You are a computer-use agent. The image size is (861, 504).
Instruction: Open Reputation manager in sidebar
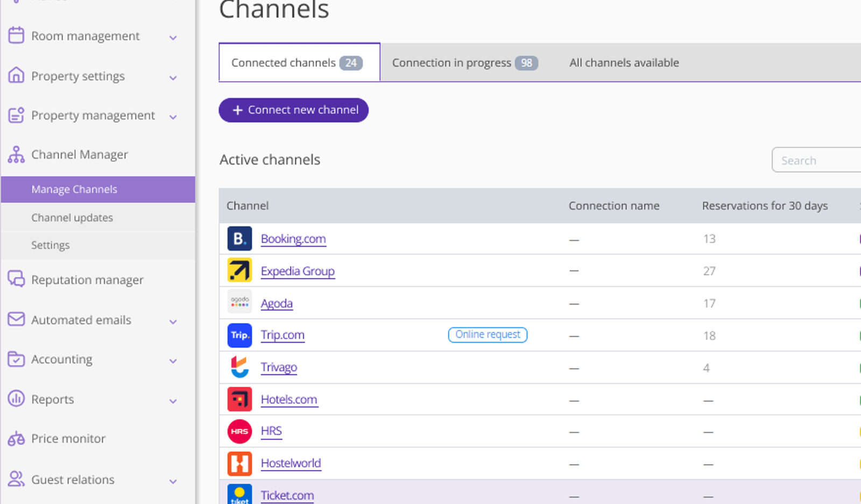(87, 280)
